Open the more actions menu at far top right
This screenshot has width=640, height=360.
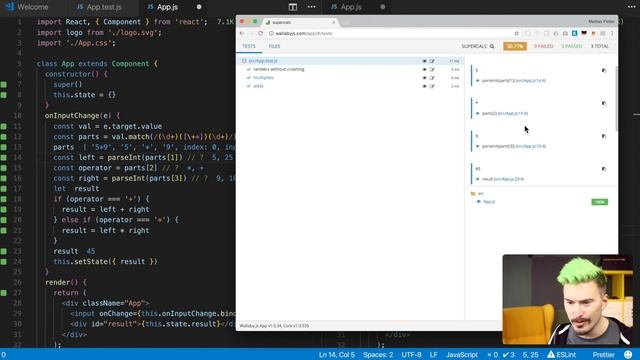[631, 7]
